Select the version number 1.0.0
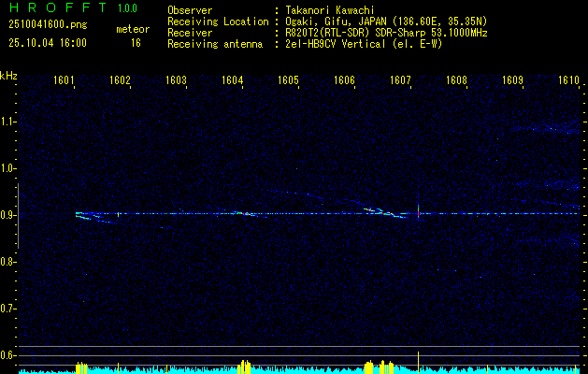 click(x=127, y=8)
